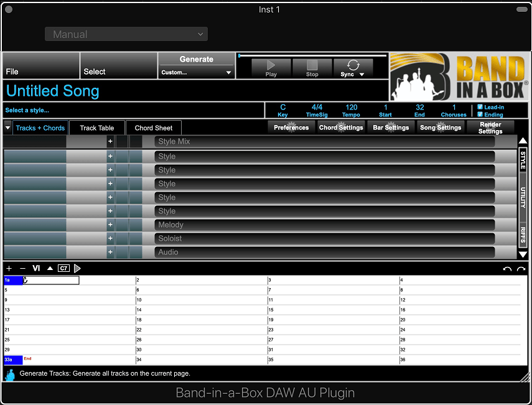The image size is (532, 405).
Task: Open Preferences gear button
Action: tap(291, 128)
